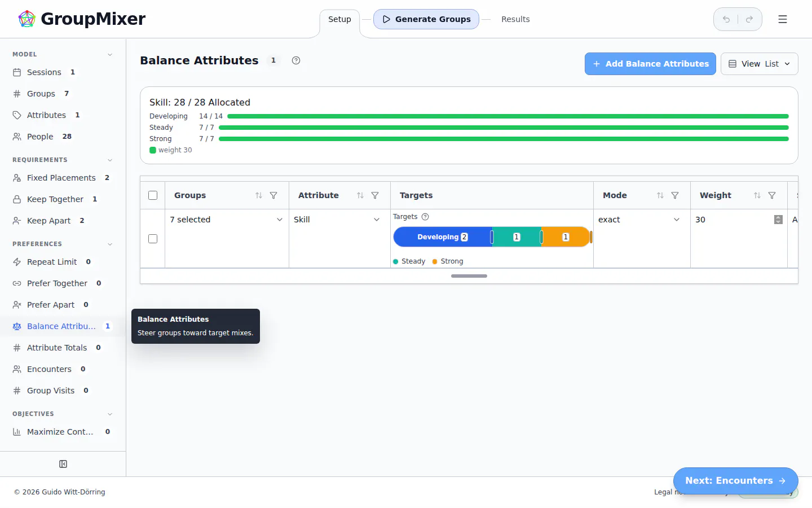
Task: Collapse the MODEL section
Action: click(x=110, y=55)
